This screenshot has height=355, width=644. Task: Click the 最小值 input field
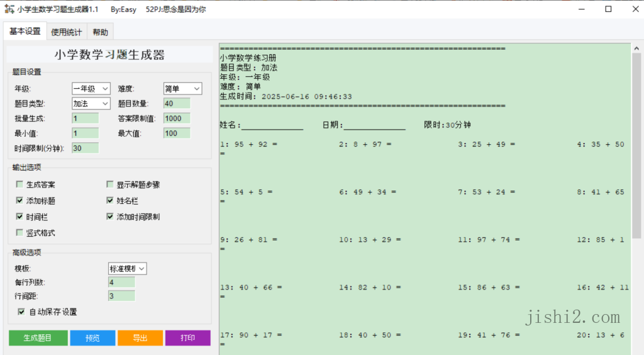click(x=86, y=133)
